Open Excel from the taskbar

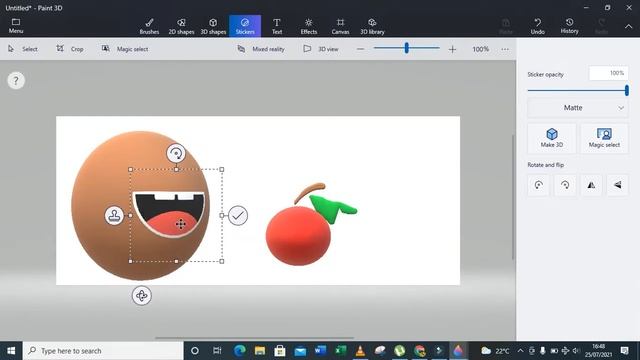[x=340, y=351]
